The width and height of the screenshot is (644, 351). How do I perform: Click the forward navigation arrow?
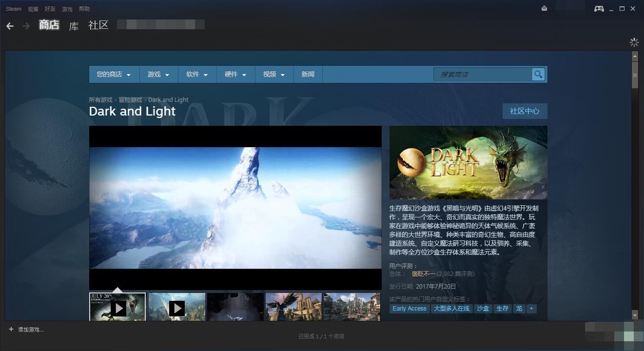[26, 26]
